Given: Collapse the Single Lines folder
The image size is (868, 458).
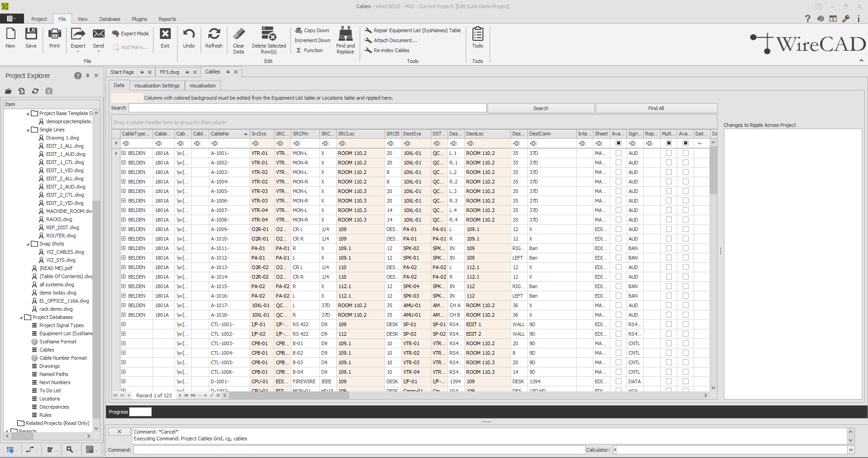Looking at the screenshot, I should (28, 130).
